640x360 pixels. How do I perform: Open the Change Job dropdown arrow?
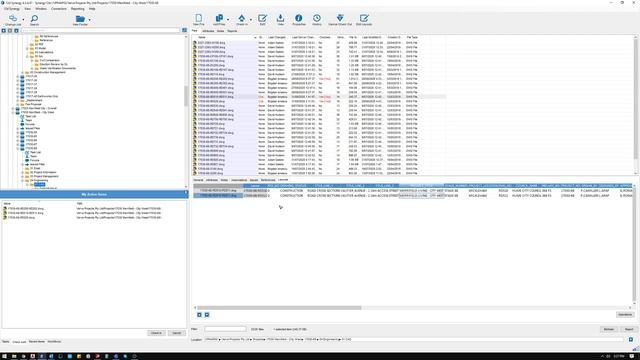tap(23, 19)
